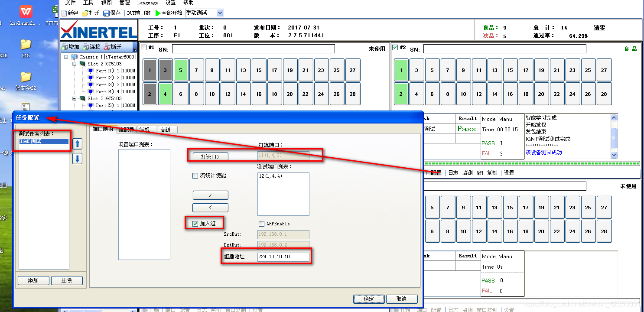Viewport: 644px width, 312px height.
Task: Toggle the DUT #2 checkbox
Action: [x=395, y=47]
